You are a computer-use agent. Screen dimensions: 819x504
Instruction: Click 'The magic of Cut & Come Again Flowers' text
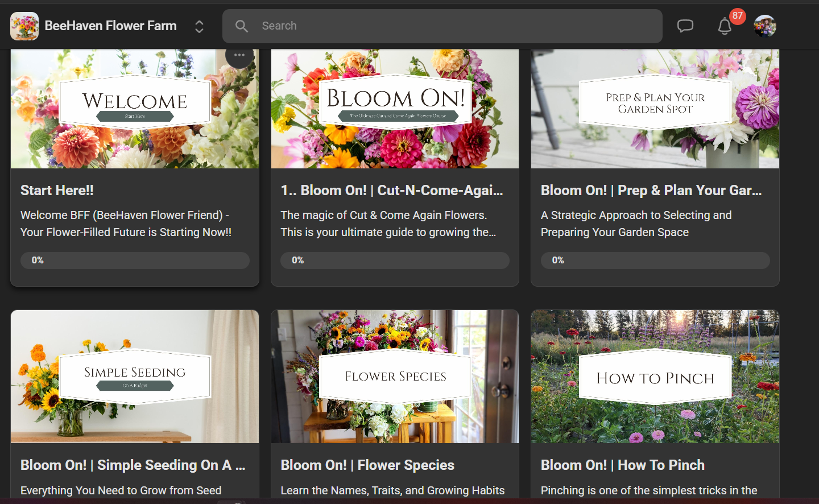tap(388, 224)
